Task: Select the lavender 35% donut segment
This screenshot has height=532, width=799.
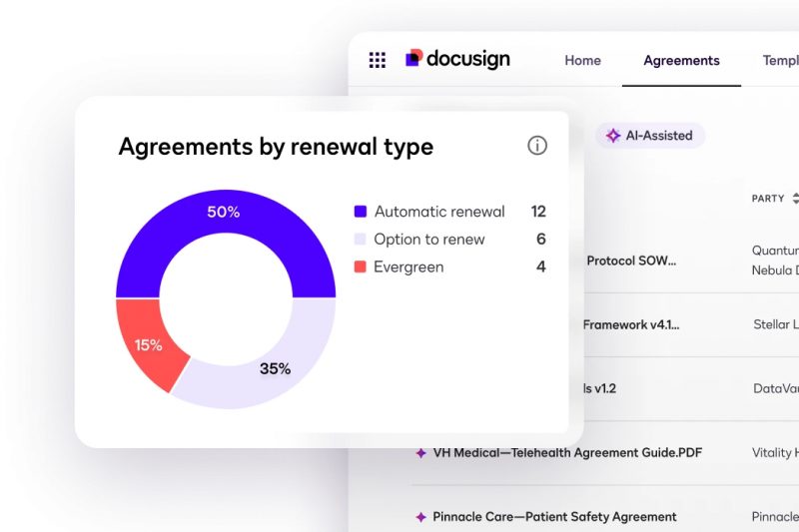Action: click(x=276, y=367)
